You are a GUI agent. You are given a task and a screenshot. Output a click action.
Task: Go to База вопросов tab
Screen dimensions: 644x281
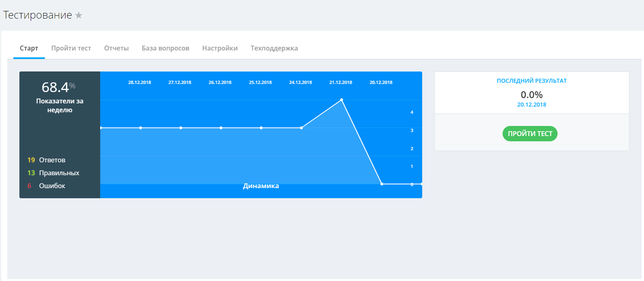(x=165, y=48)
